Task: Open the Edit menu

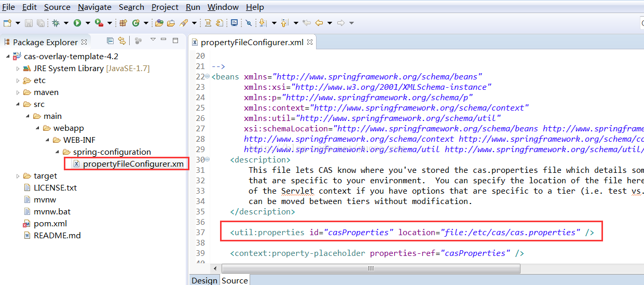Action: pyautogui.click(x=30, y=7)
